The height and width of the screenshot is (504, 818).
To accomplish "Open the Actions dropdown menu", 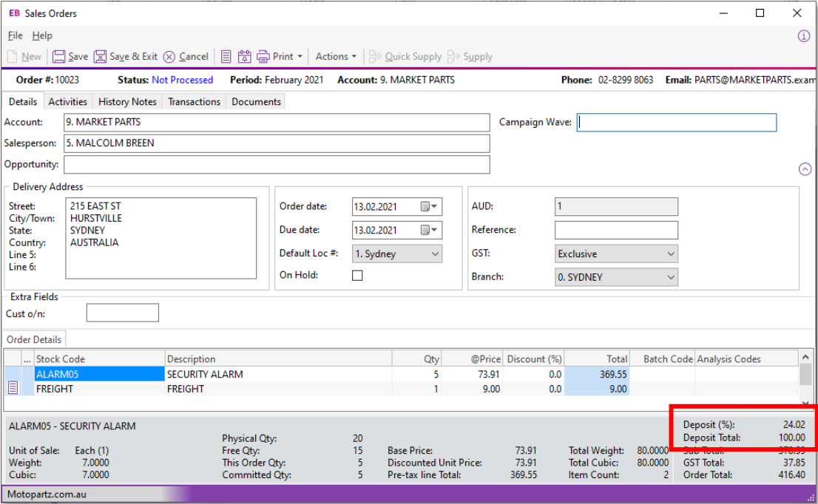I will click(x=336, y=56).
